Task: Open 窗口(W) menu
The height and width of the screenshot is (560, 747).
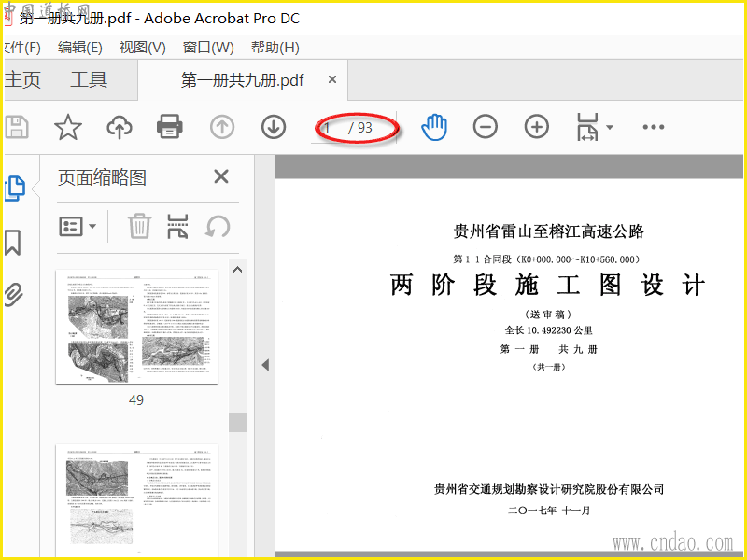Action: (x=208, y=48)
